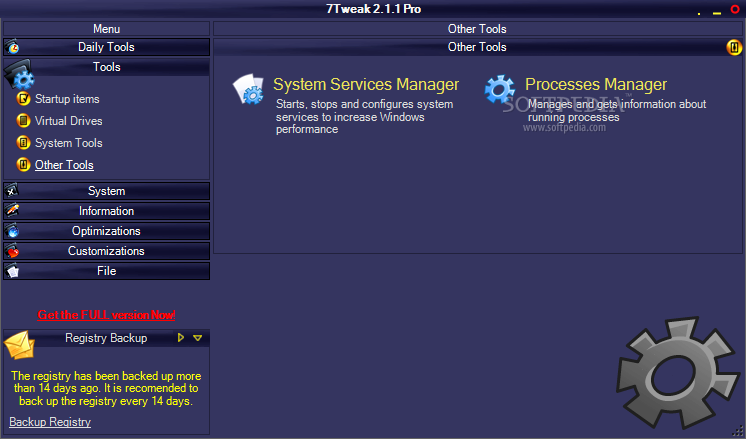Select Startup items under Tools
746x439 pixels.
[67, 99]
